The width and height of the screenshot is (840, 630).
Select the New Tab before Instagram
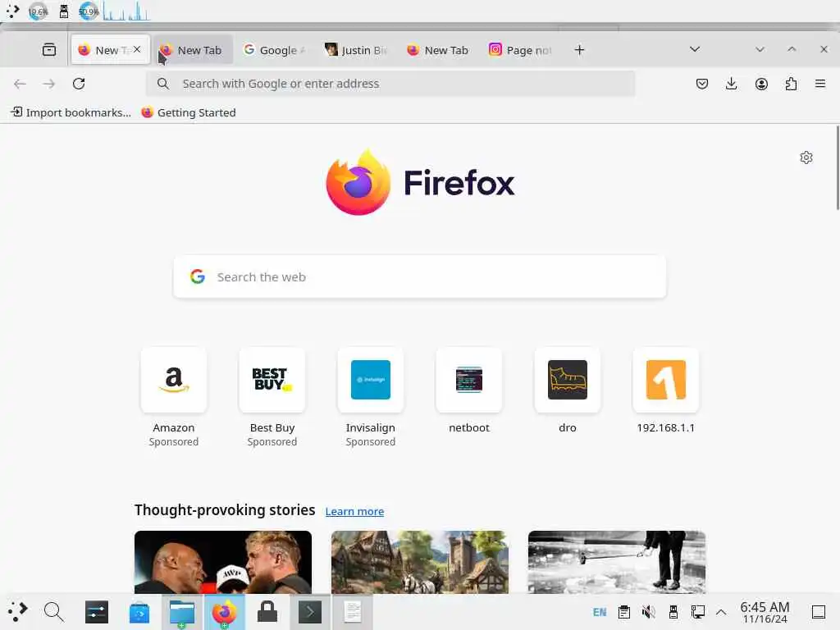pos(438,50)
